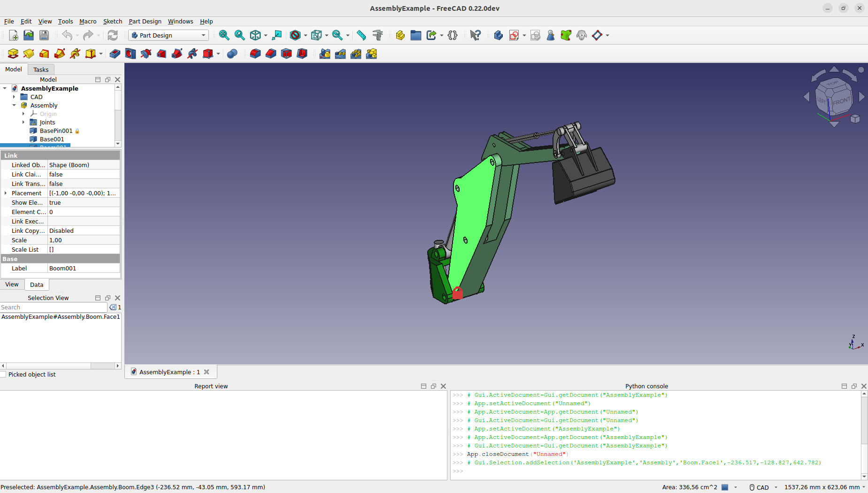Select the Chamfer feature tool
Screen dimensions: 868x493
click(271, 54)
